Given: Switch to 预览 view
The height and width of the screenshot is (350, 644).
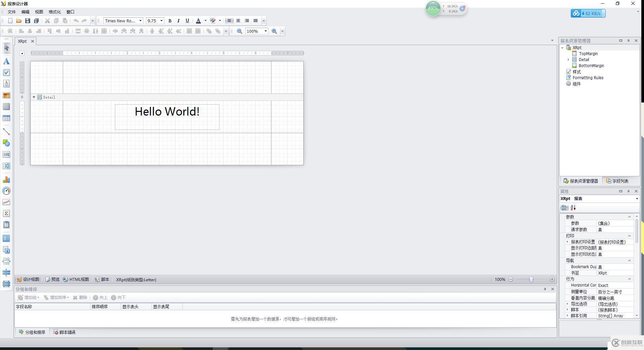Looking at the screenshot, I should [52, 280].
